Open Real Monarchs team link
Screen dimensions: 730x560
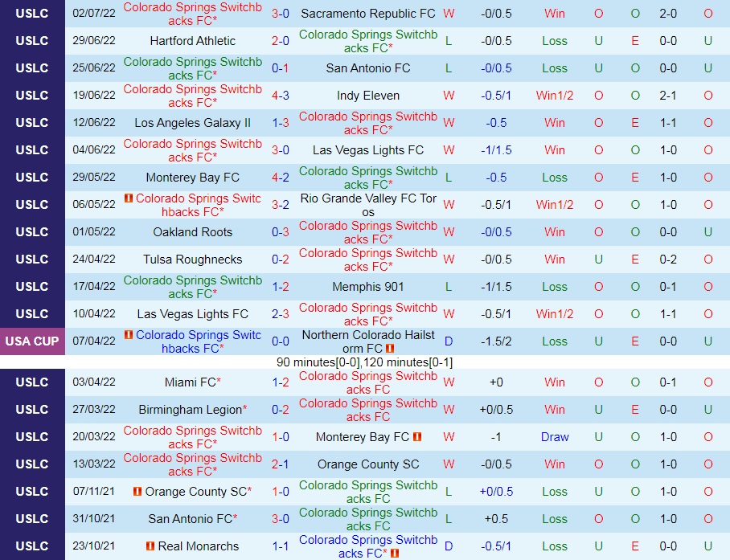[199, 546]
